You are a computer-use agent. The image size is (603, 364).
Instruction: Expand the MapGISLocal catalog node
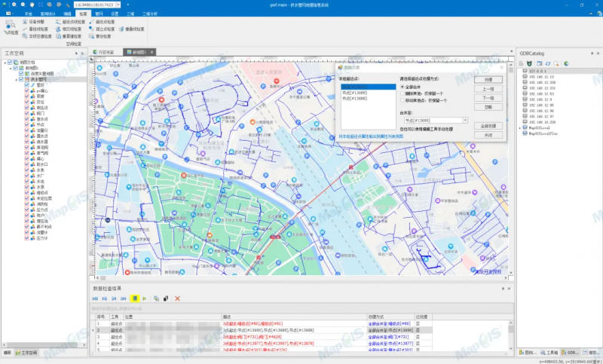pyautogui.click(x=521, y=129)
